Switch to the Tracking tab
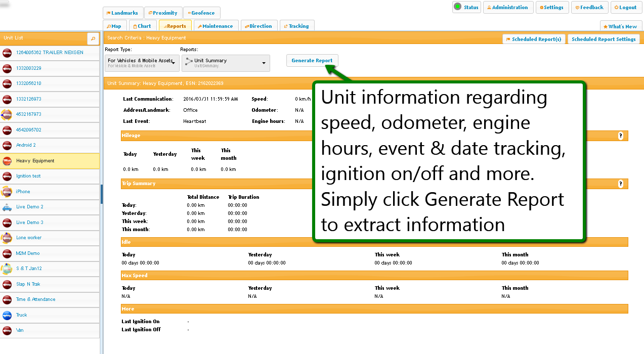 [297, 26]
